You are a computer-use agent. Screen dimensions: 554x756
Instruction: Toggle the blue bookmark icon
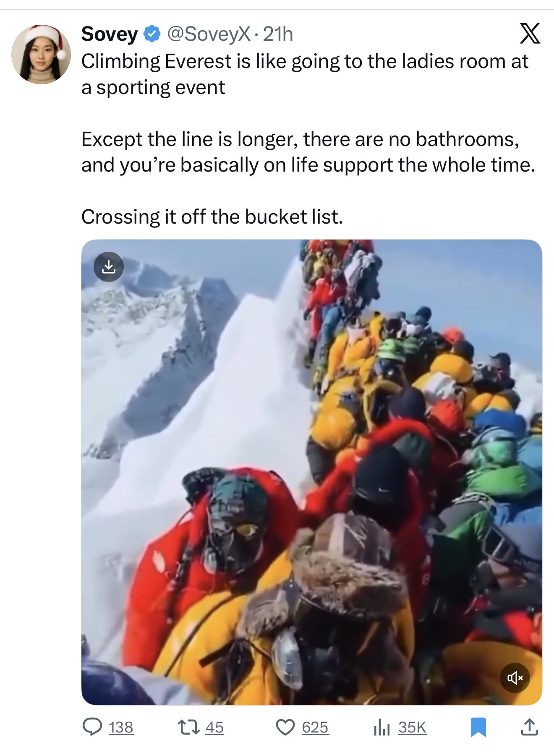(478, 727)
